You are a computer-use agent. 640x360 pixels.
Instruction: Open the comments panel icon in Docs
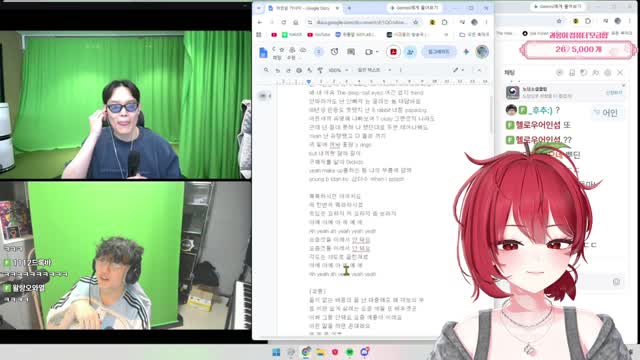pyautogui.click(x=351, y=52)
